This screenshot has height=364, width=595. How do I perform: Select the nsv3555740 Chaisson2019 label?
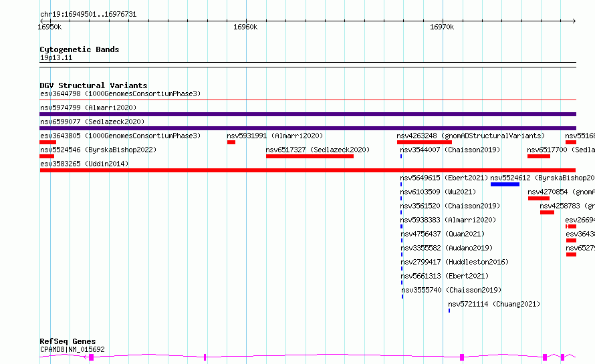451,290
